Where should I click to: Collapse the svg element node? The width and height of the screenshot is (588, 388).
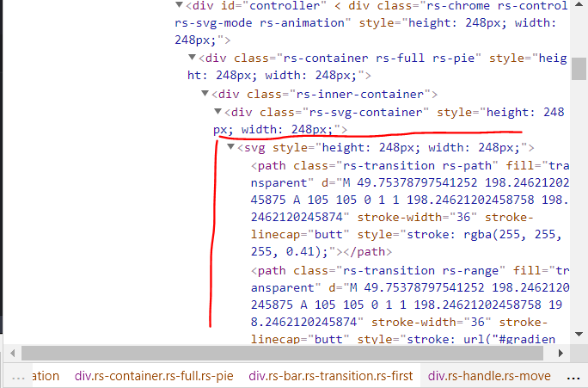coord(230,147)
